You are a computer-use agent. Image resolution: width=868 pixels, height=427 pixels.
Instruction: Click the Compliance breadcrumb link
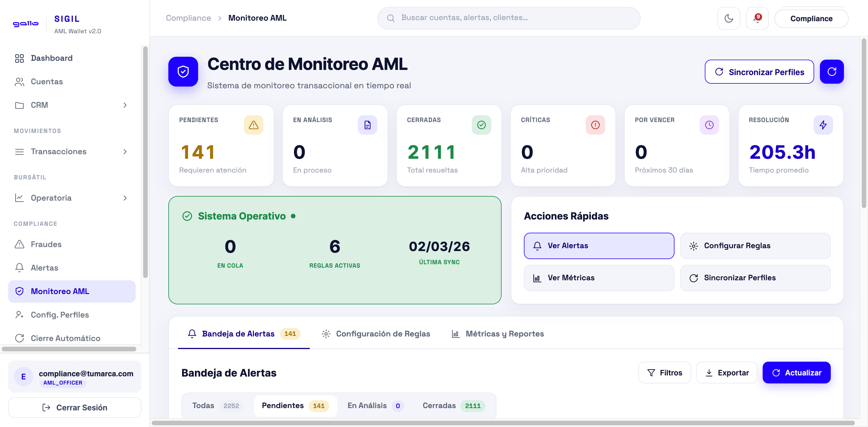tap(188, 18)
